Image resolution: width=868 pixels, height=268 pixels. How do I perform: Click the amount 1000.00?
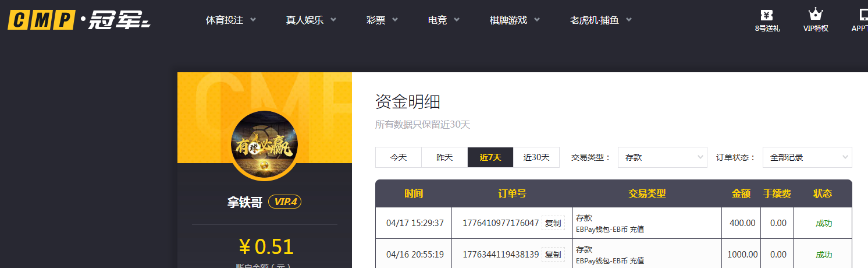742,255
